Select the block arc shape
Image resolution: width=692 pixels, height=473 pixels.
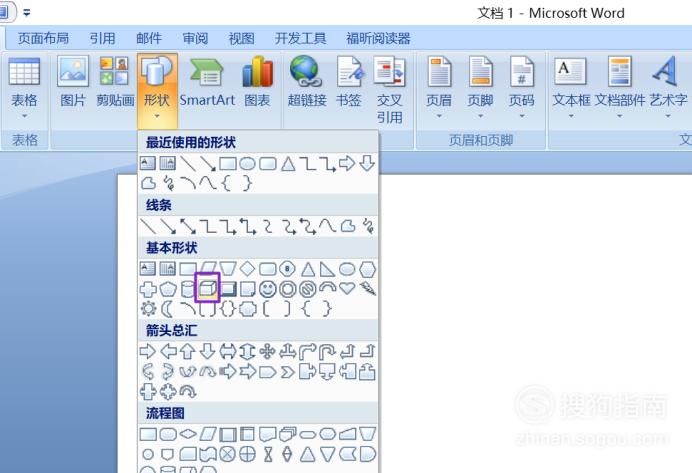pyautogui.click(x=327, y=288)
